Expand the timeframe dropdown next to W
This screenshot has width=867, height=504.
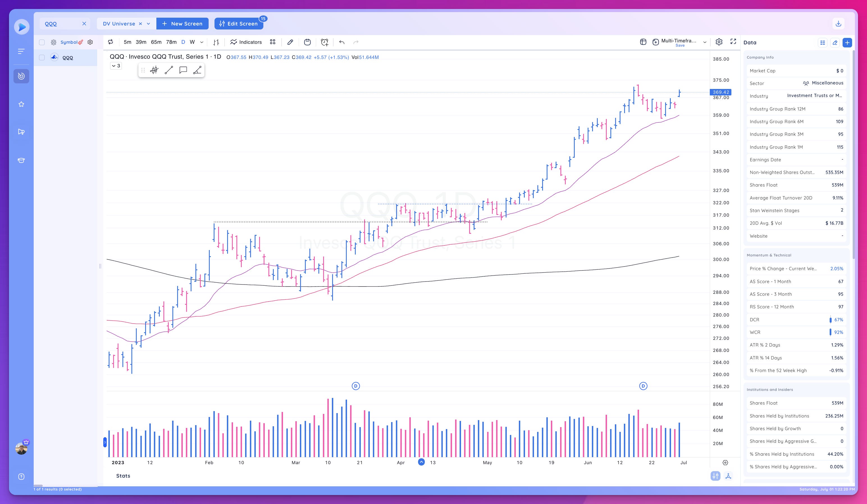[202, 42]
